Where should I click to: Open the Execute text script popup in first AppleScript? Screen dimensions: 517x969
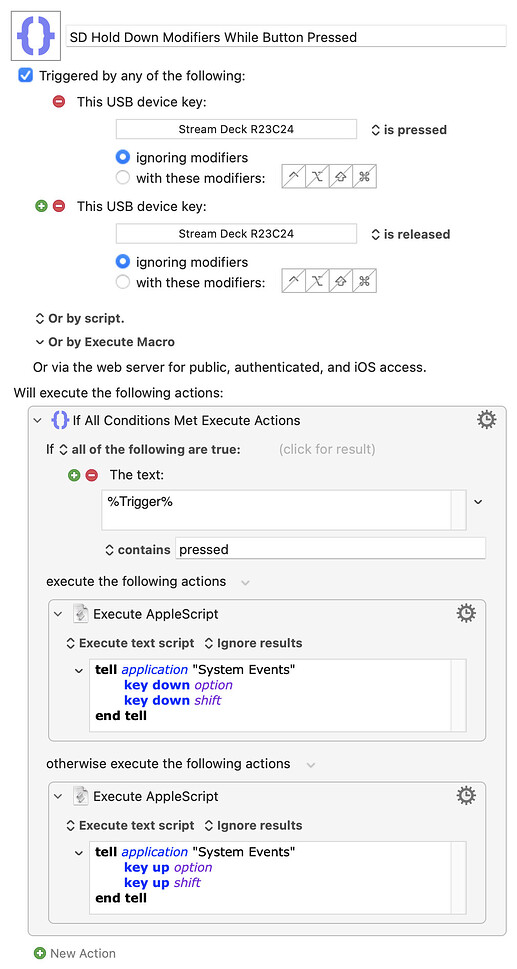[x=130, y=643]
